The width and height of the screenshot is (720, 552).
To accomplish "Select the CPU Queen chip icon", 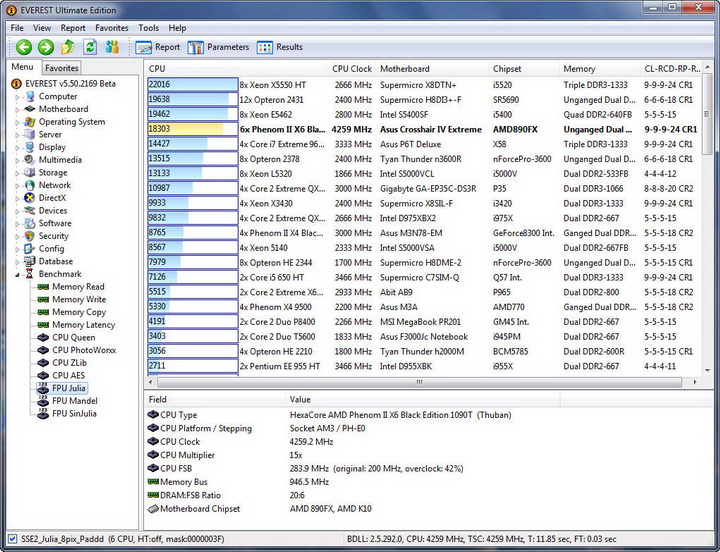I will [43, 338].
